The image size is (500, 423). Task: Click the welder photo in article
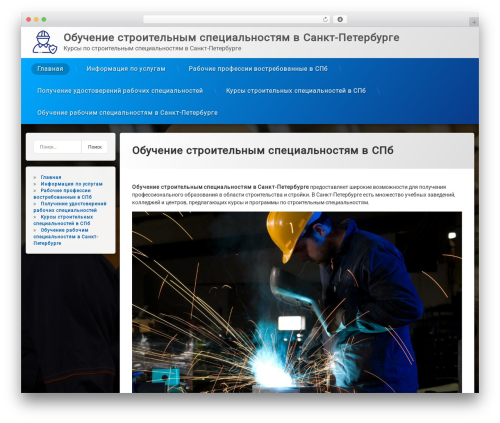pyautogui.click(x=297, y=302)
